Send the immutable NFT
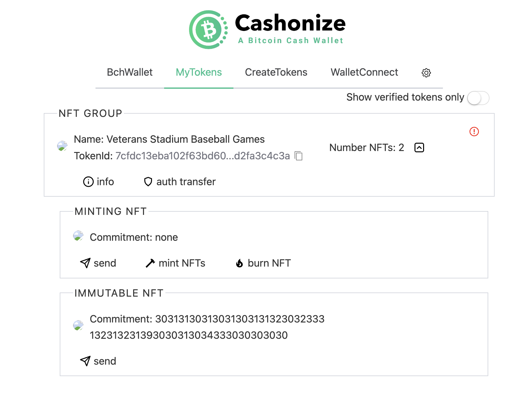 click(98, 361)
